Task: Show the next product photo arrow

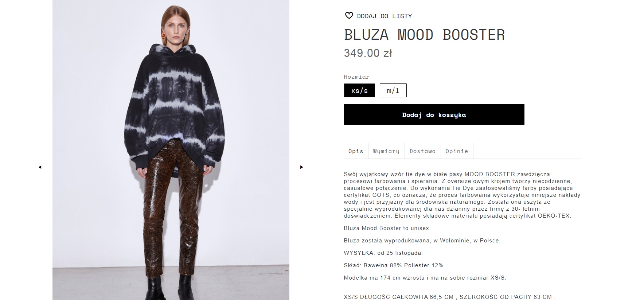Action: pos(301,167)
